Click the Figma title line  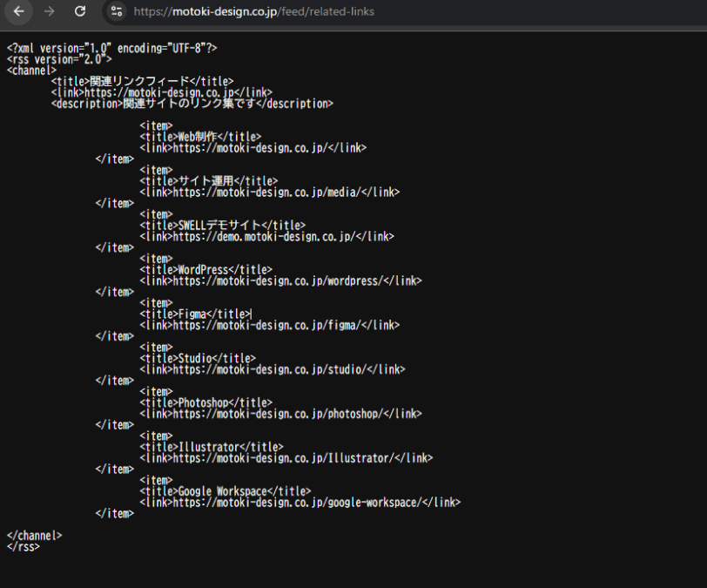pyautogui.click(x=195, y=314)
